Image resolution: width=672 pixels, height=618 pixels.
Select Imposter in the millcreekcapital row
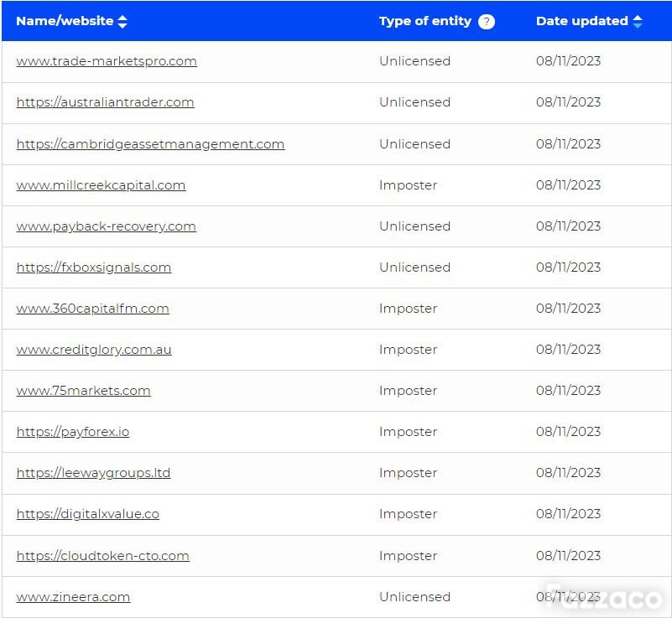click(409, 185)
